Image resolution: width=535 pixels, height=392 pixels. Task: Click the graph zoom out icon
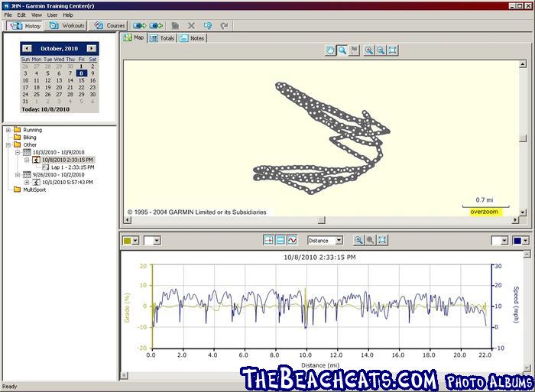pos(371,240)
